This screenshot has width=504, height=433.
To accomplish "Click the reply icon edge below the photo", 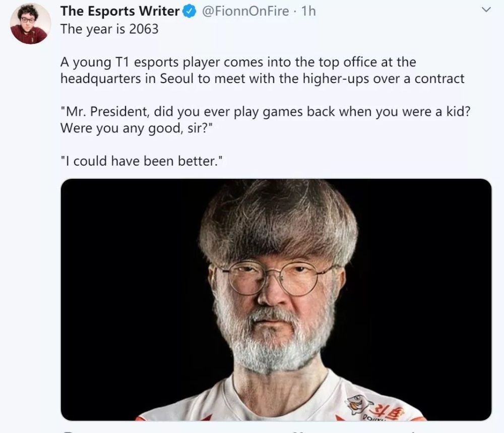I will click(68, 431).
